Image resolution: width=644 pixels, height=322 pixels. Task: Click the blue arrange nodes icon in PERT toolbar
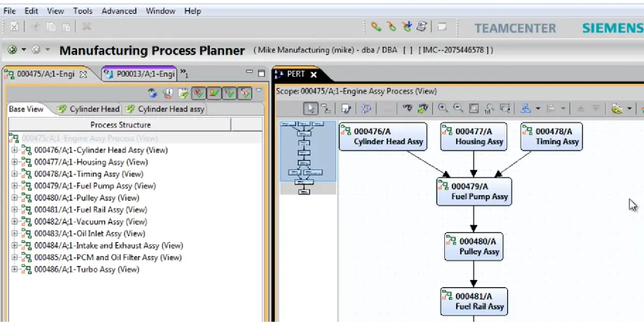pyautogui.click(x=367, y=108)
